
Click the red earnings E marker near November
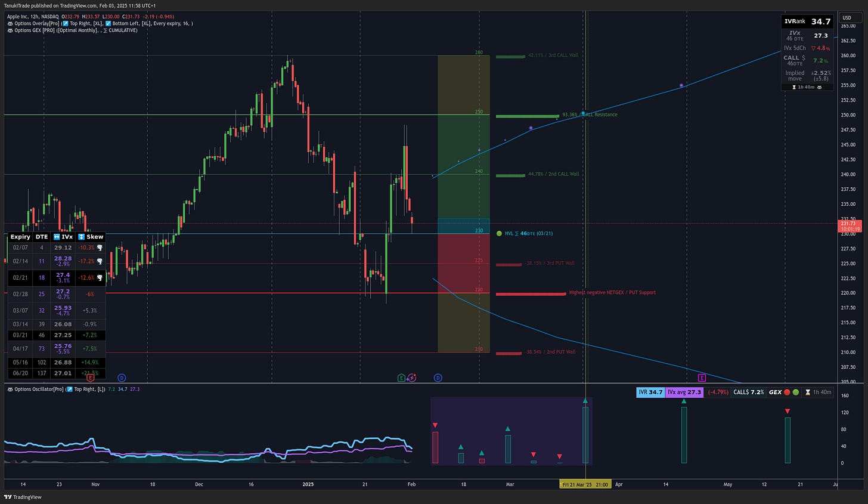click(91, 378)
